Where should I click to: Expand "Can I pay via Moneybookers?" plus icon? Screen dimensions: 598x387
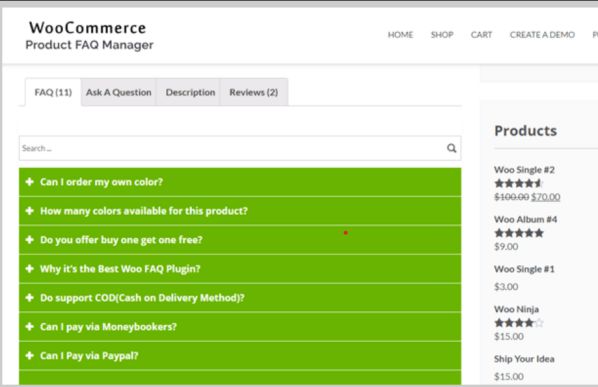click(x=29, y=327)
